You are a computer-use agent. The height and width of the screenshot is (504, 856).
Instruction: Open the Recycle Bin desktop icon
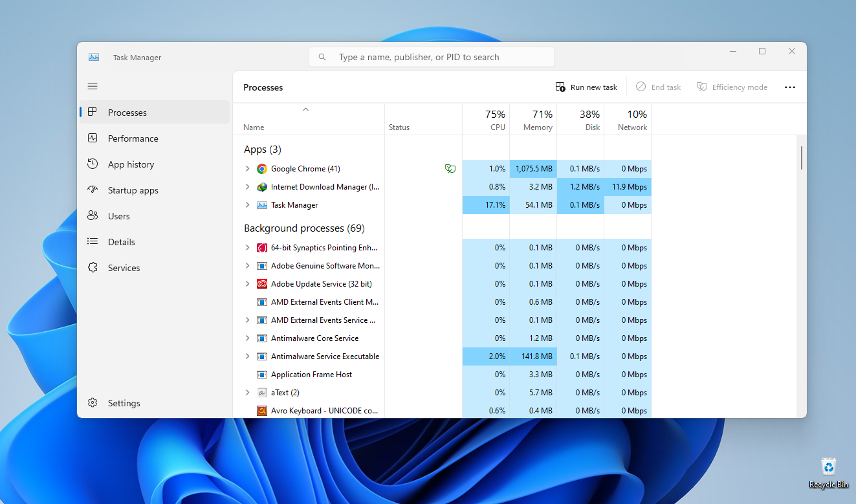click(x=829, y=473)
